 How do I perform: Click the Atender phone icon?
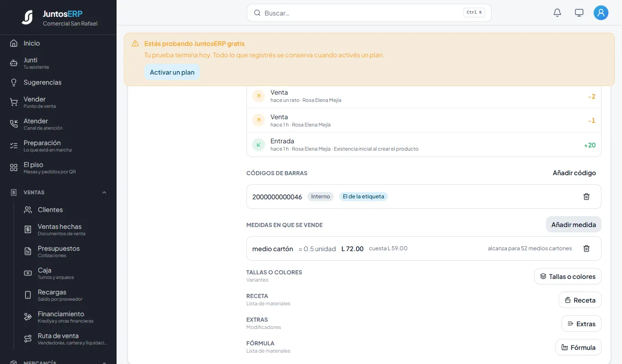click(14, 124)
